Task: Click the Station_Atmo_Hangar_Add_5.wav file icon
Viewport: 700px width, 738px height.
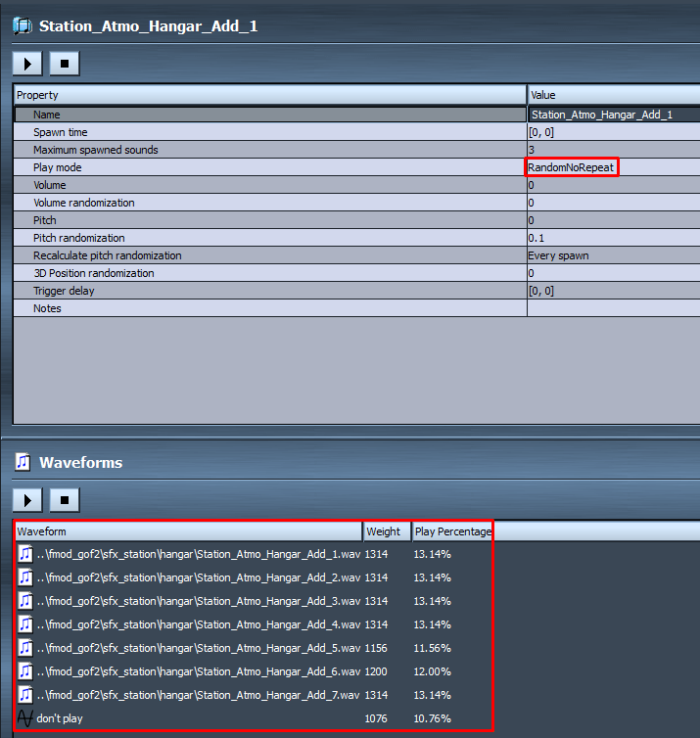Action: pos(25,648)
